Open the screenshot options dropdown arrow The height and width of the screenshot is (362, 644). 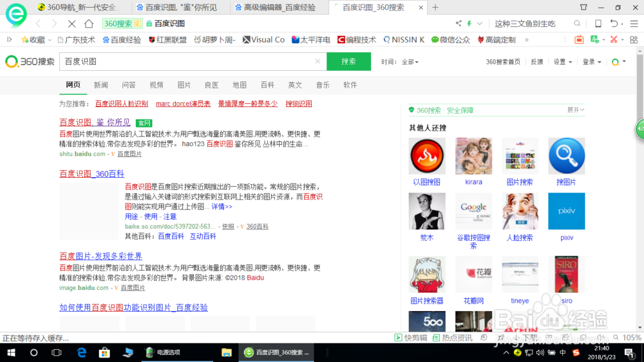(x=622, y=40)
